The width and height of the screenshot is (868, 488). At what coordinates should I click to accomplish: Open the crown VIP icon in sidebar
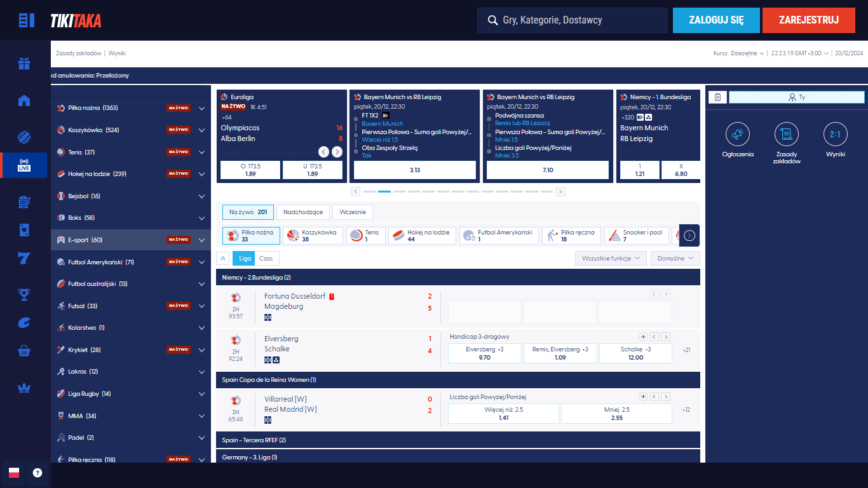[x=24, y=388]
